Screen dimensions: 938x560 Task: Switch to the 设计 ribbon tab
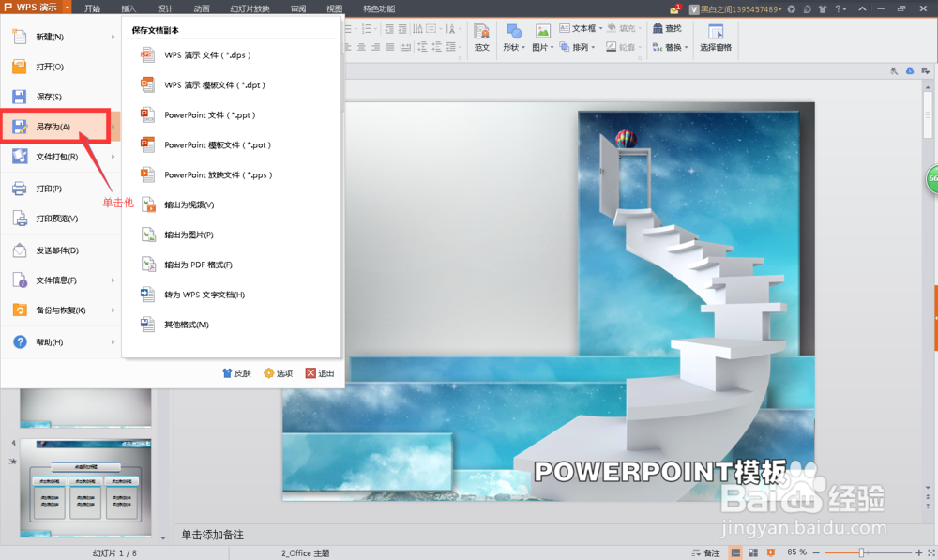point(165,8)
